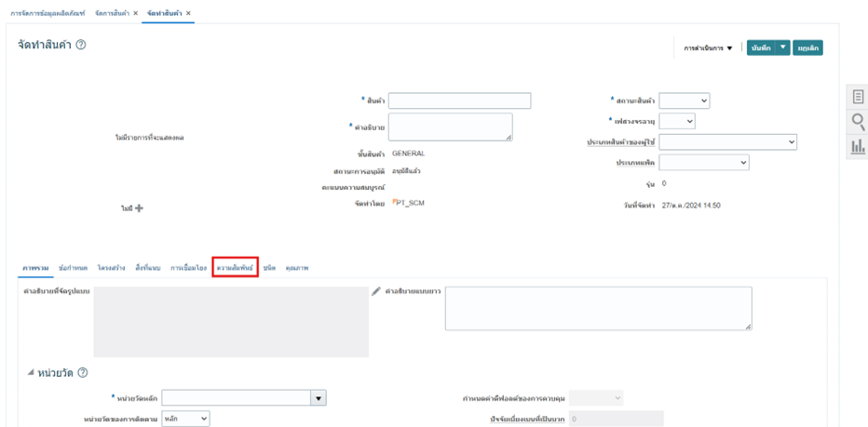Close the จัดการสินค้า tab with its X
The height and width of the screenshot is (427, 868).
pyautogui.click(x=136, y=13)
